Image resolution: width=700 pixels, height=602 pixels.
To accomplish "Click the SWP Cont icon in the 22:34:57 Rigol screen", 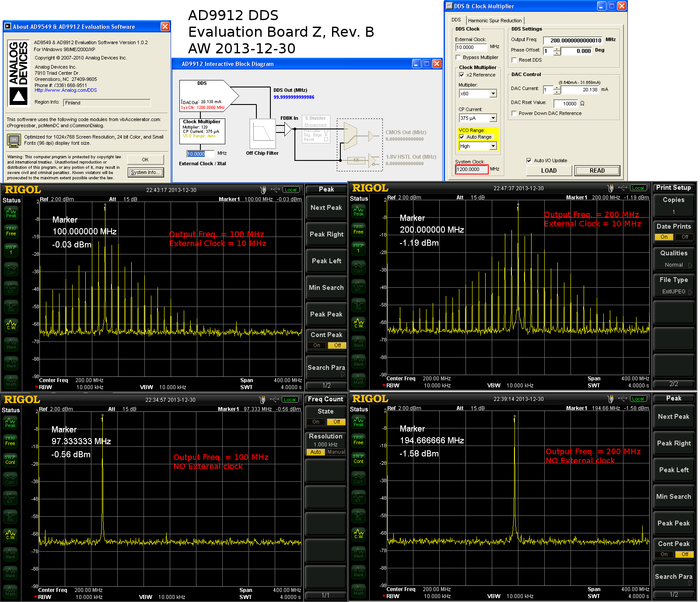I will (10, 460).
